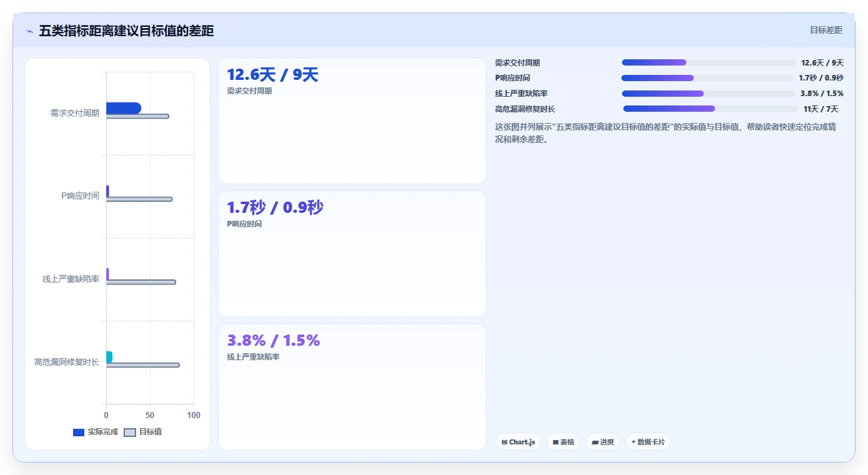Click the P响应时间 caption in the second card

pyautogui.click(x=245, y=224)
